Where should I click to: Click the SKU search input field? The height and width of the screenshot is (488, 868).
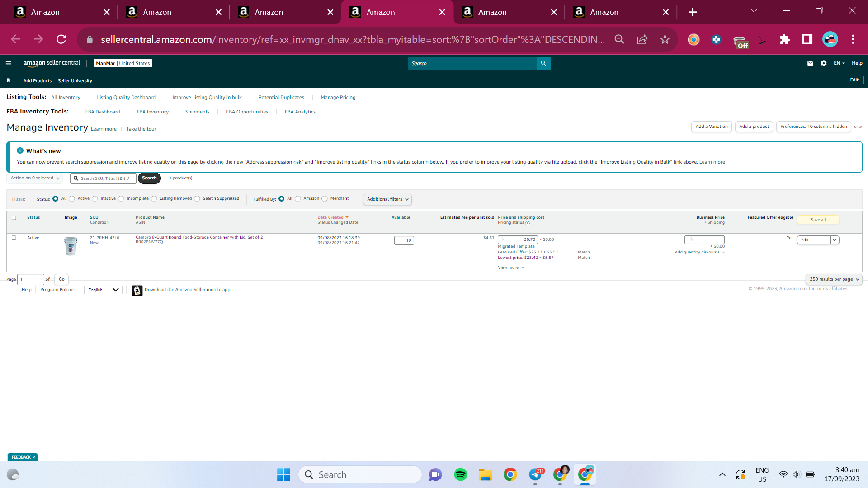point(103,178)
